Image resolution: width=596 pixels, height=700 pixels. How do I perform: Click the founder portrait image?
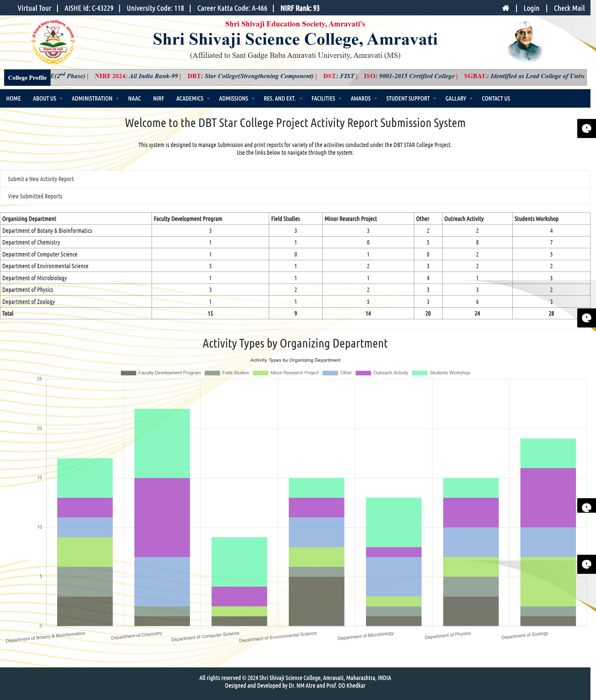click(525, 42)
